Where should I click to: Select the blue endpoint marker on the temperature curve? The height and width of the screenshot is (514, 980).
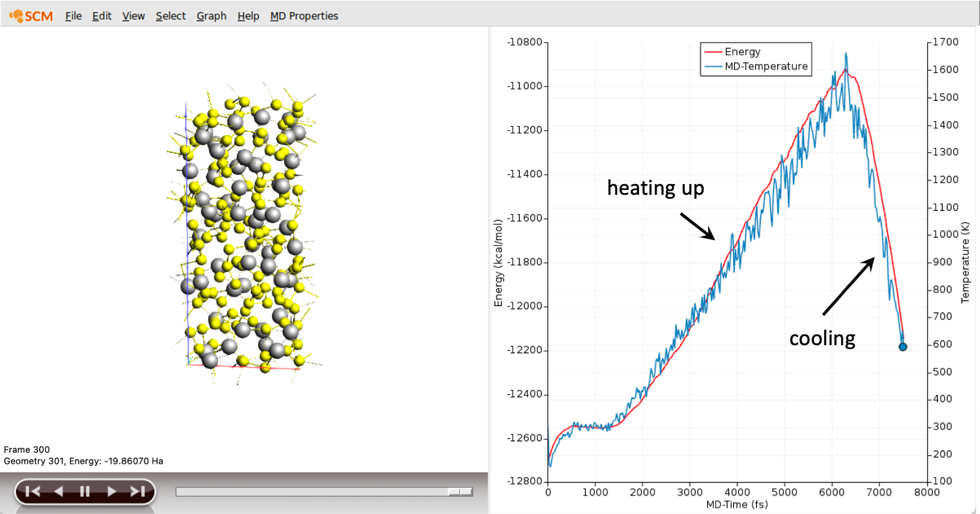(904, 347)
